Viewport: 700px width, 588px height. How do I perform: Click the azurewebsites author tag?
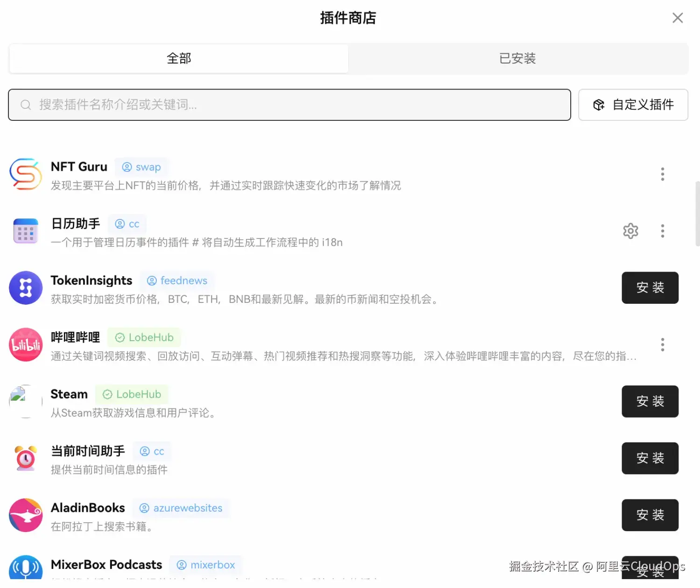182,508
